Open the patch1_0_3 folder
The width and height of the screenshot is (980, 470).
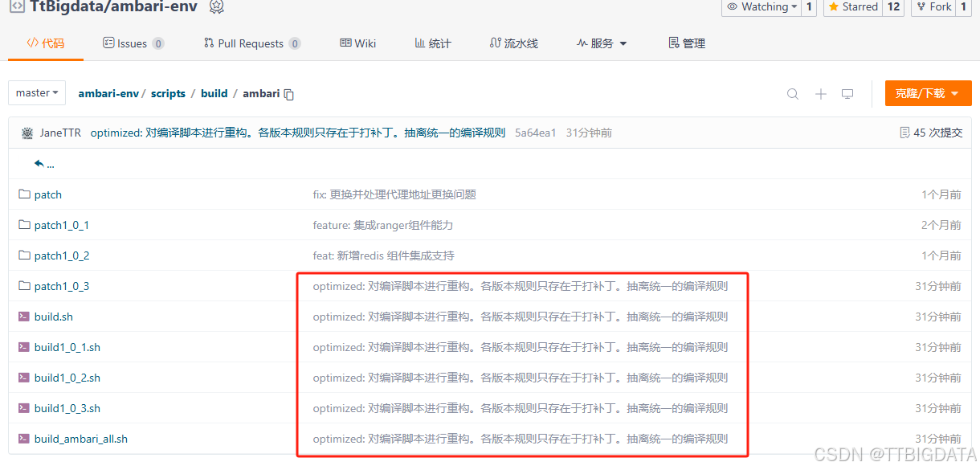click(62, 286)
